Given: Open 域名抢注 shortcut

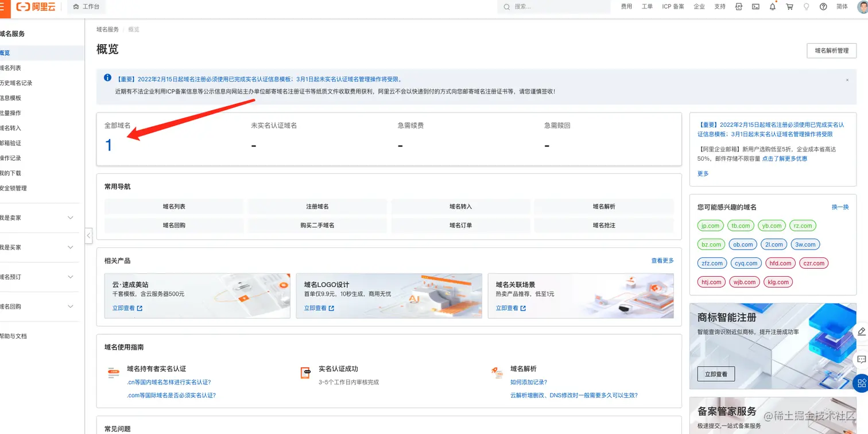Looking at the screenshot, I should [604, 226].
